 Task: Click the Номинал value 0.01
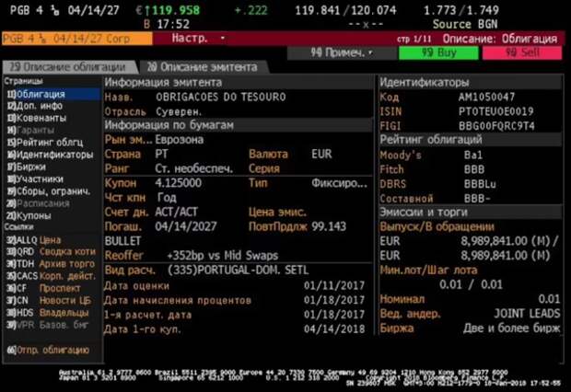coord(549,299)
